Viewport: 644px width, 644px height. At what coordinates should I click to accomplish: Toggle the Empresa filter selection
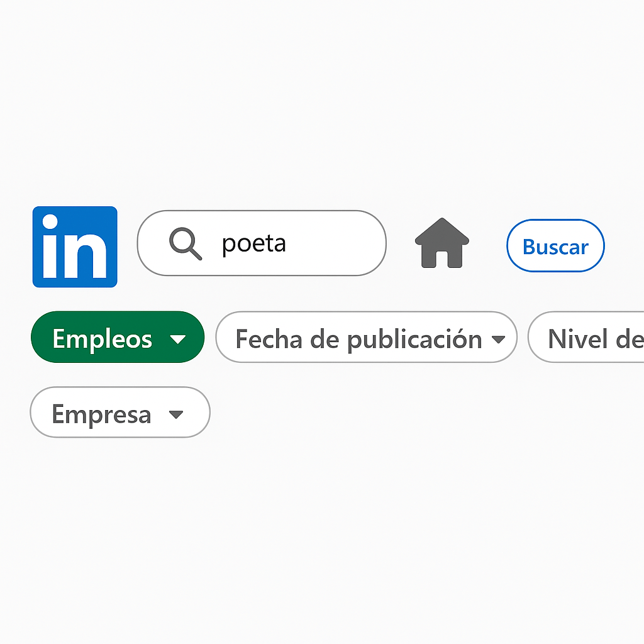(119, 413)
